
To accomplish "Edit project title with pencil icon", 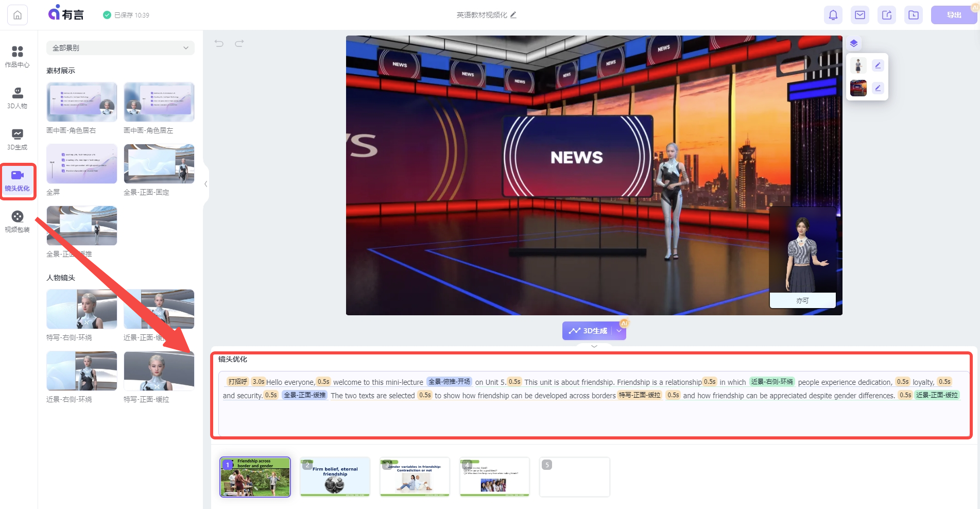I will [x=513, y=15].
